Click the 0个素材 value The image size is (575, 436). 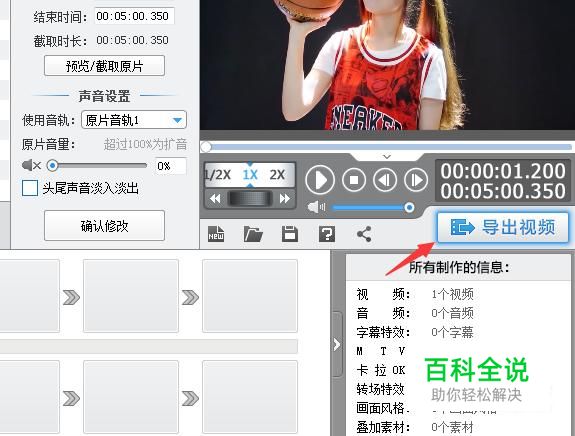click(x=453, y=427)
